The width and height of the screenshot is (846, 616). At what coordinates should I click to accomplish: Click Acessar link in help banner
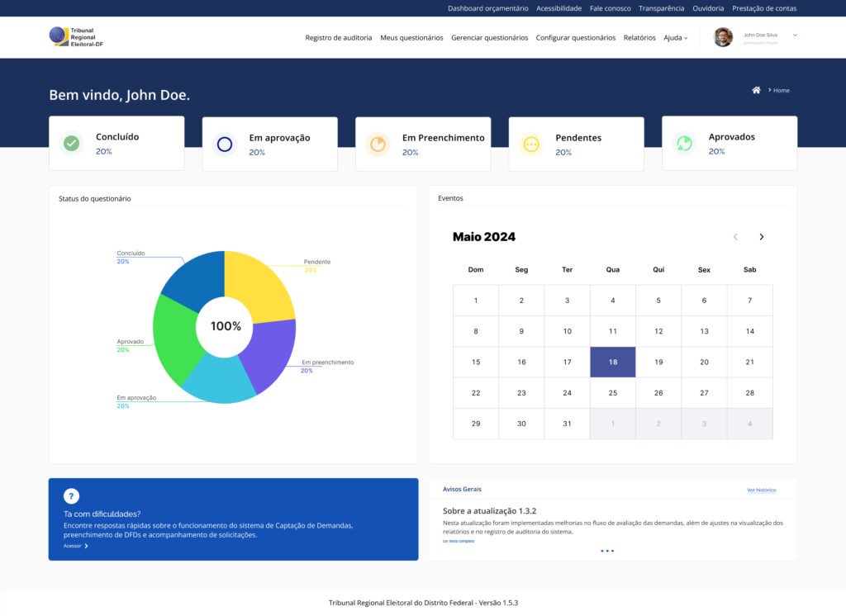[75, 546]
